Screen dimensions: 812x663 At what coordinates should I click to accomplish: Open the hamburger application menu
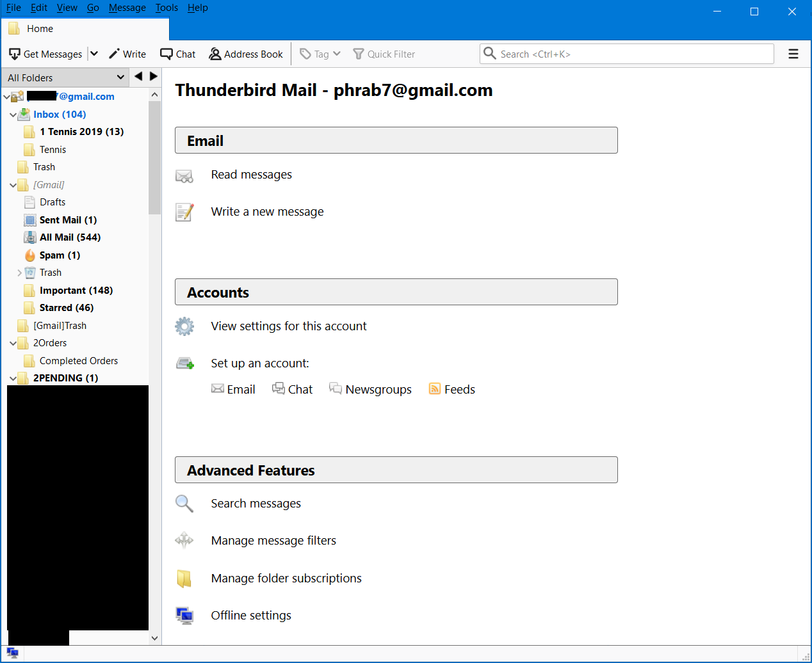coord(793,54)
